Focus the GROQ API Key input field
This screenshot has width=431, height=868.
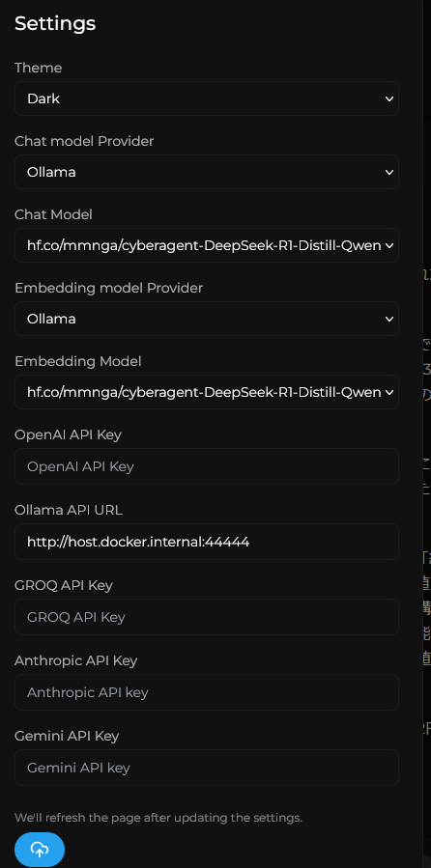207,617
